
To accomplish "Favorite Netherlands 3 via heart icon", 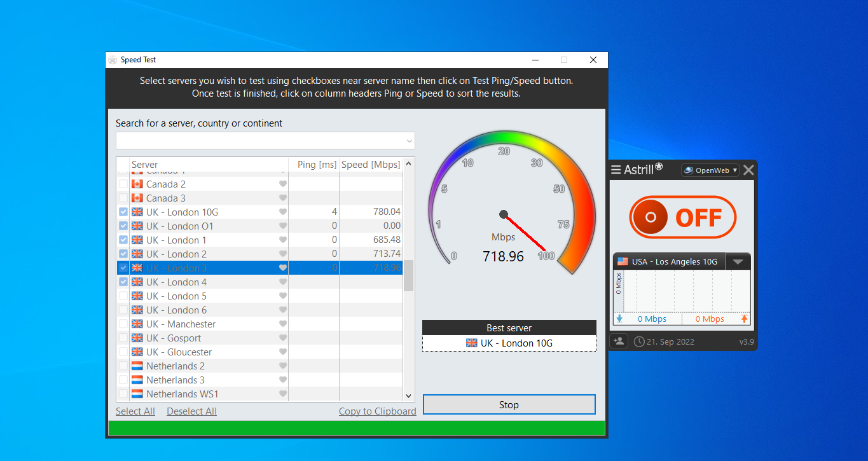I will pos(283,380).
